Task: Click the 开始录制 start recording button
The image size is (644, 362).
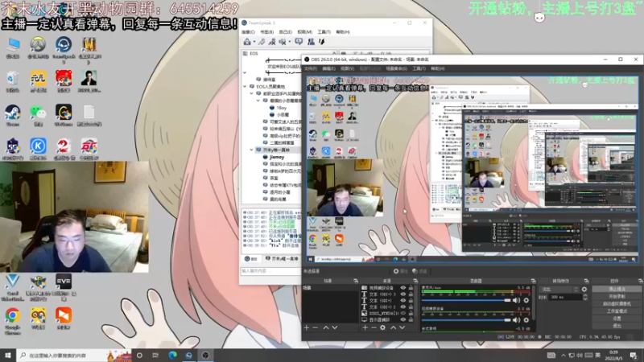Action: [617, 296]
